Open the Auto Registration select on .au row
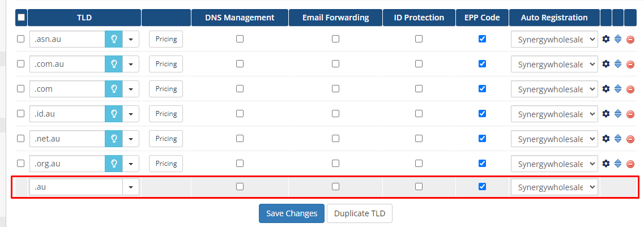The height and width of the screenshot is (227, 644). (x=554, y=187)
